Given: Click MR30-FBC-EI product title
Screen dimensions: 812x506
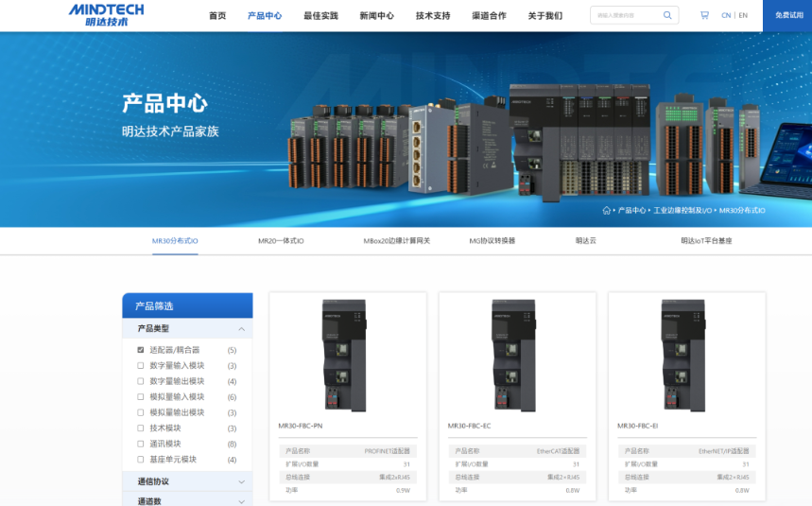Looking at the screenshot, I should pyautogui.click(x=637, y=426).
